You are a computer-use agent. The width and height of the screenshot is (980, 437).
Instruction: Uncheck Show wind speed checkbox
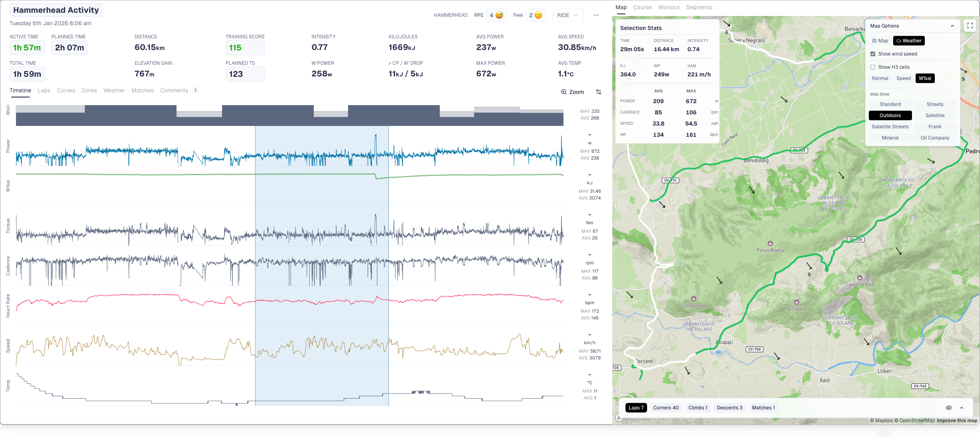(x=873, y=54)
